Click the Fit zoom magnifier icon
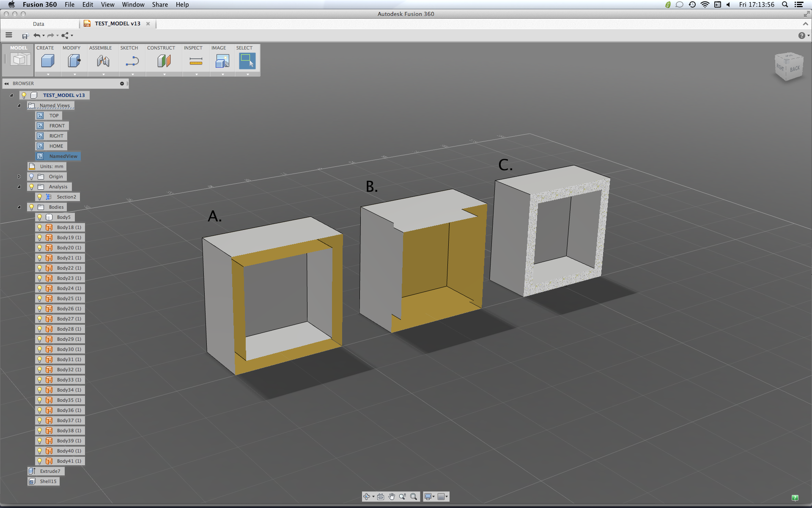812x508 pixels. pos(414,497)
